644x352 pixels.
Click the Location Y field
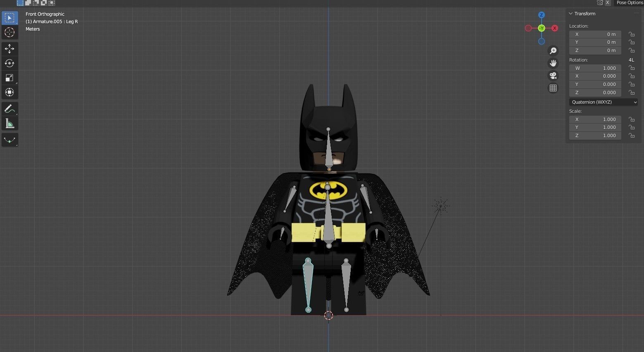(595, 42)
